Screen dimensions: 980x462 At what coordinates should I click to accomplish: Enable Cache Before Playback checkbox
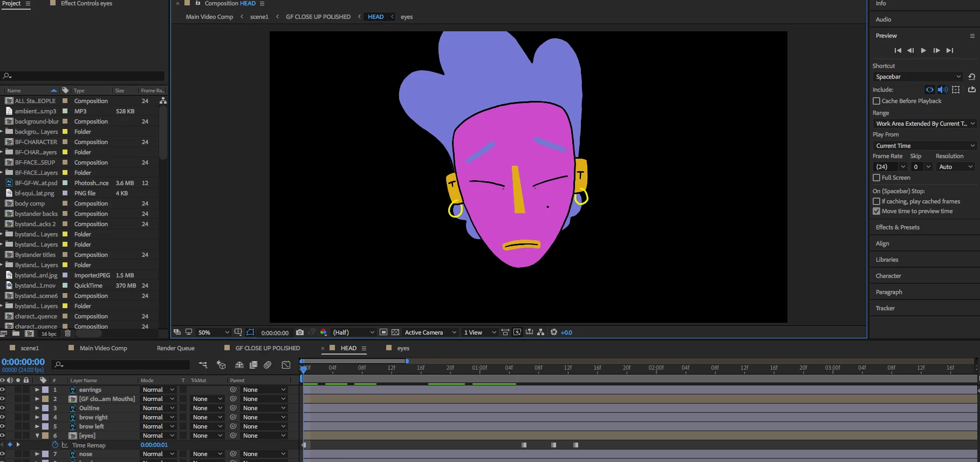pos(876,101)
